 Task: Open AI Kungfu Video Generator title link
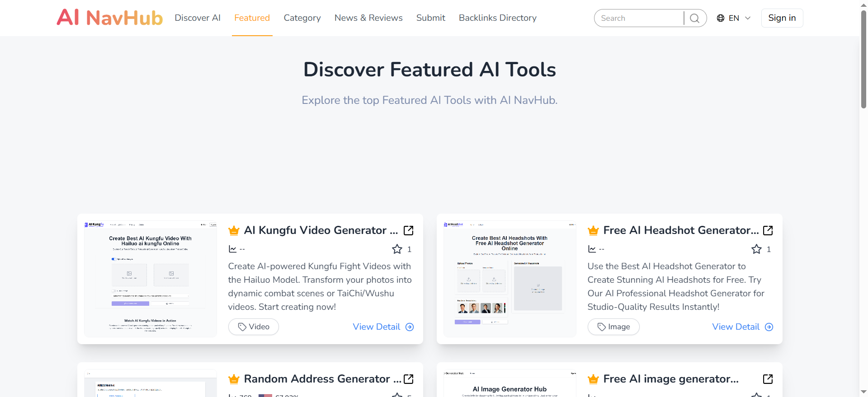click(x=321, y=230)
